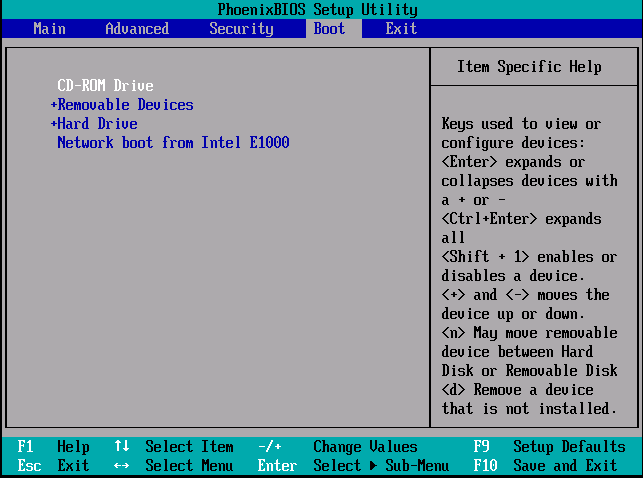Open the Main menu tab

49,29
